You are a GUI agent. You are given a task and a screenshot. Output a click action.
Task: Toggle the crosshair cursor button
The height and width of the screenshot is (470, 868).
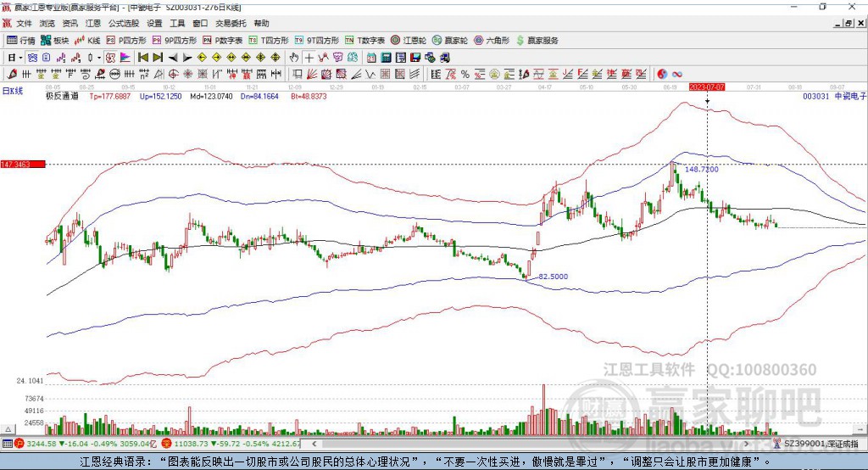[309, 58]
